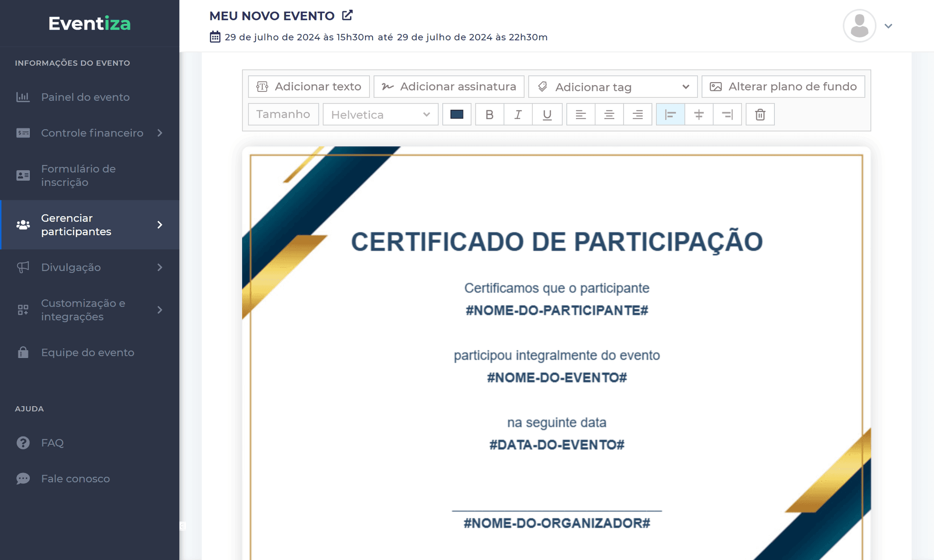This screenshot has width=934, height=560.
Task: Toggle underline formatting
Action: click(x=547, y=115)
